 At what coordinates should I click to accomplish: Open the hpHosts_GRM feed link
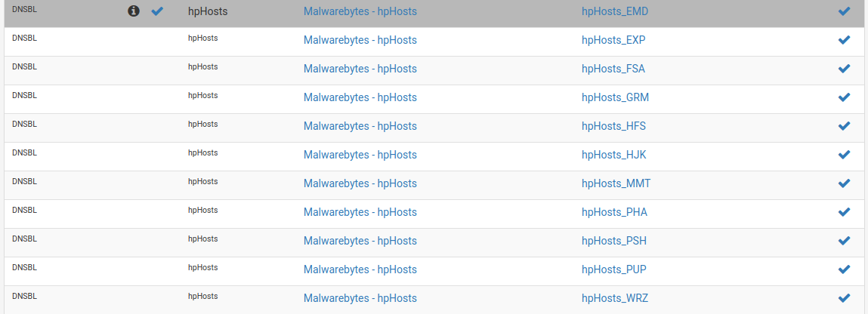(x=615, y=98)
